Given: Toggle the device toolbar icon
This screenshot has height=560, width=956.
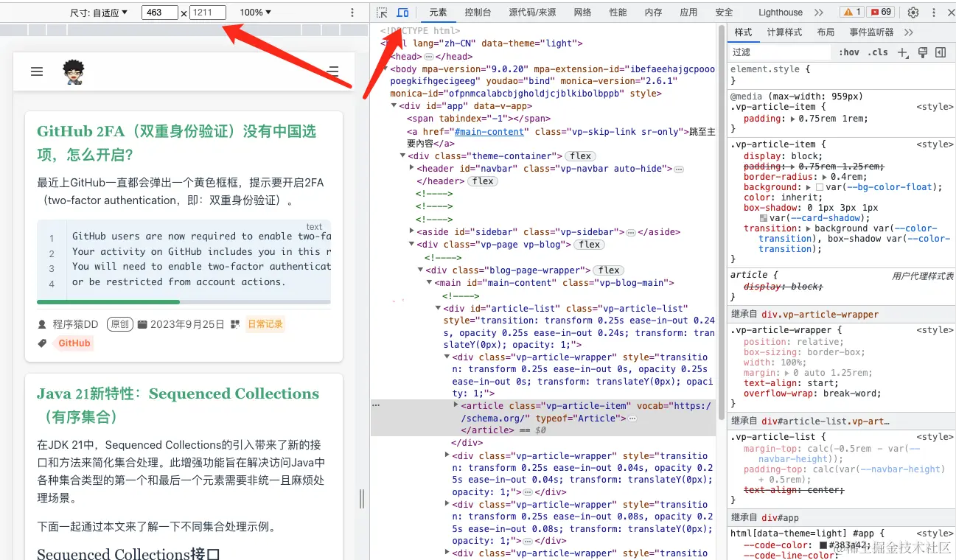Looking at the screenshot, I should click(x=402, y=13).
